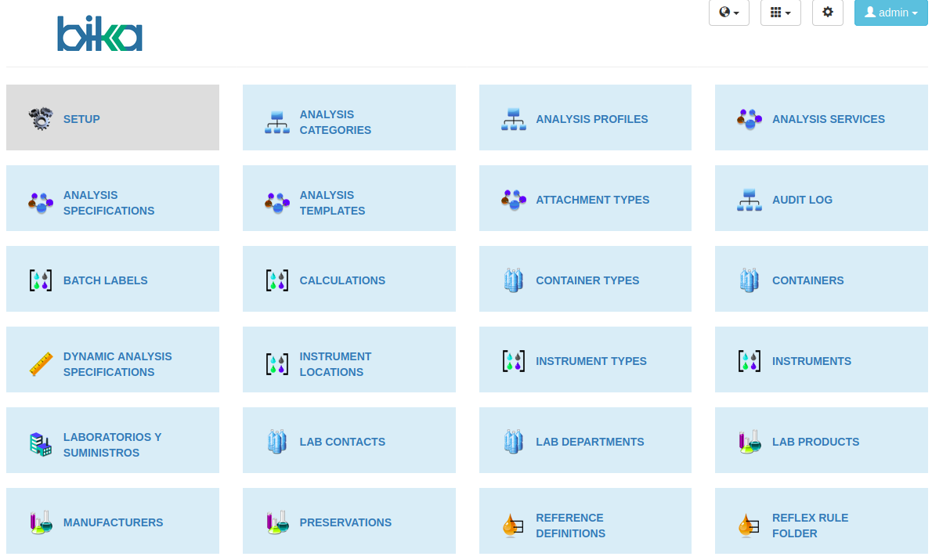
Task: Click the Lab Products flask icon
Action: pyautogui.click(x=749, y=442)
